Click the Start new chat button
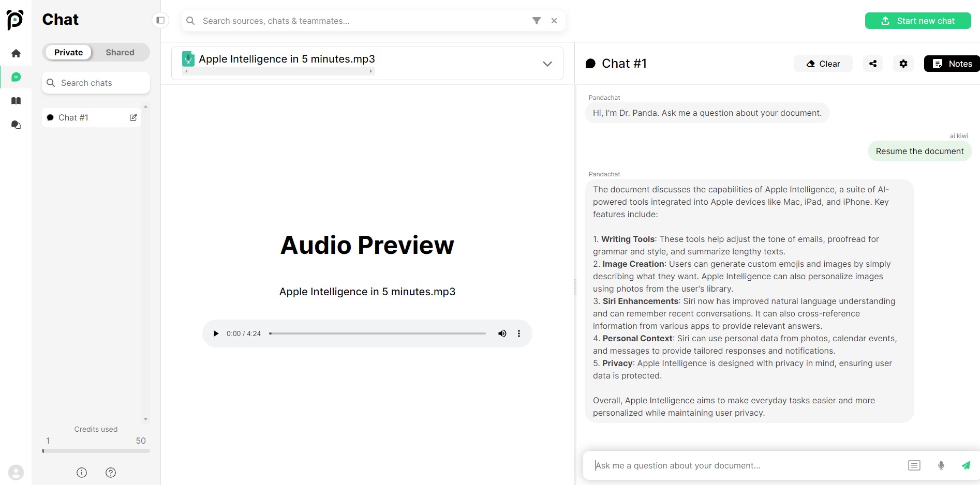This screenshot has width=980, height=485. point(918,21)
